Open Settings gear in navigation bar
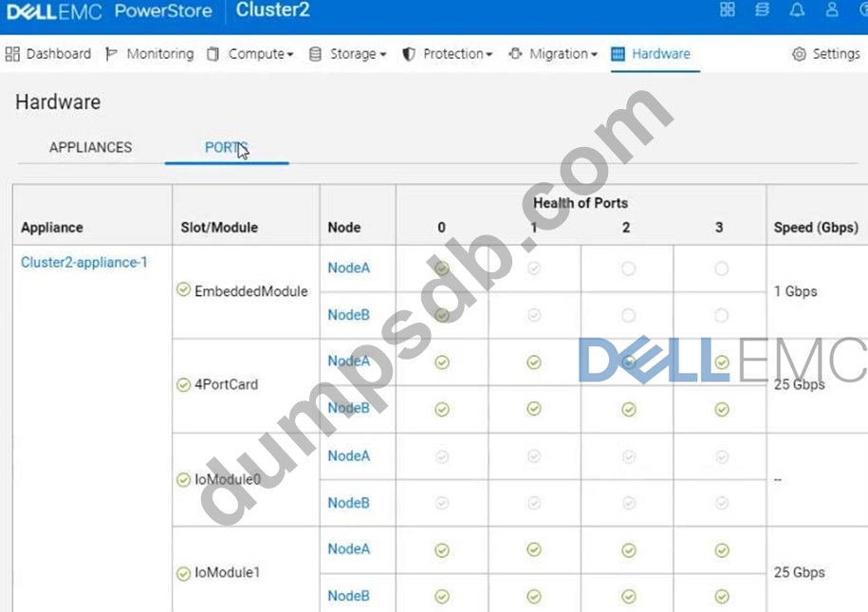The width and height of the screenshot is (868, 612). point(825,54)
